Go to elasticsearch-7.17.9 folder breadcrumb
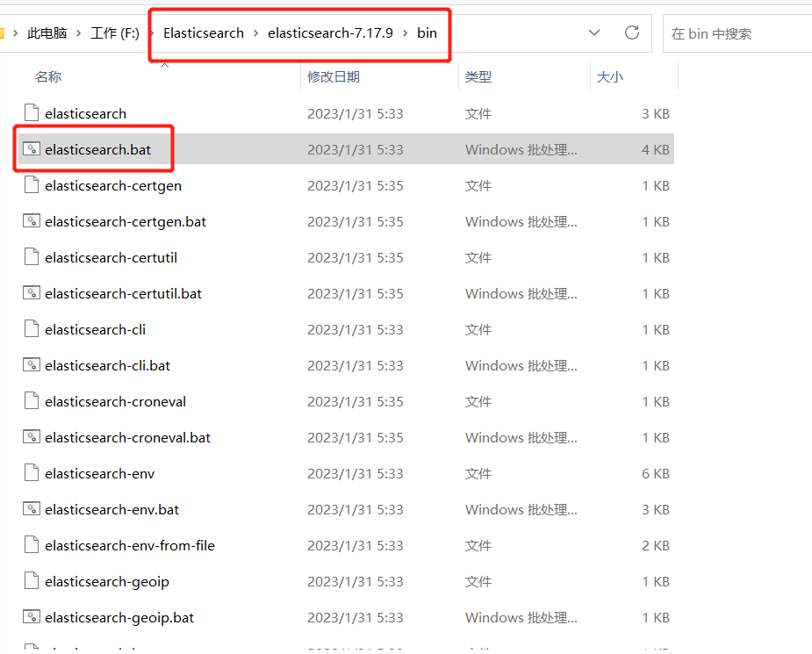 click(330, 33)
